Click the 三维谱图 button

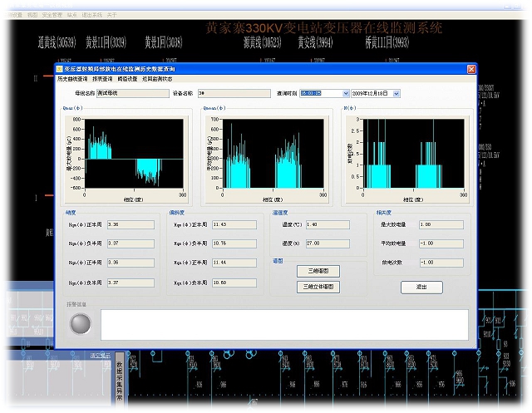tap(318, 271)
